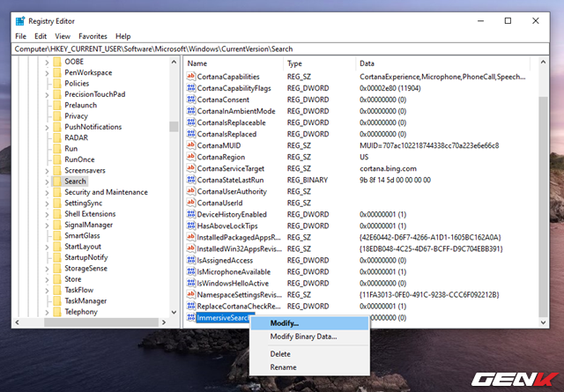Click the InstalledPackagedAppsR... string icon
This screenshot has width=564, height=392.
tap(190, 237)
